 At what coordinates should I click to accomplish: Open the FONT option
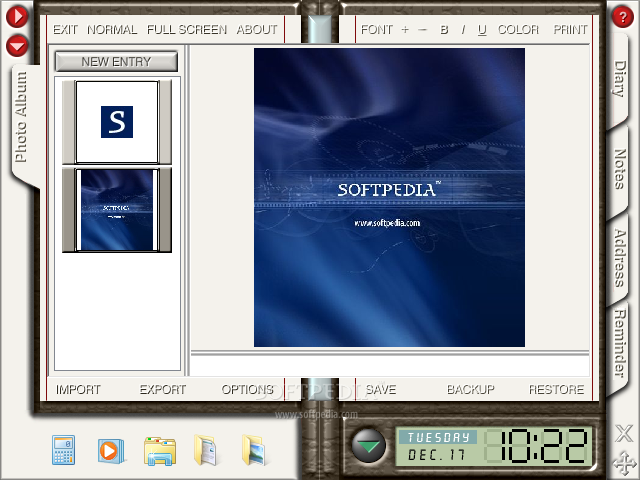point(376,29)
